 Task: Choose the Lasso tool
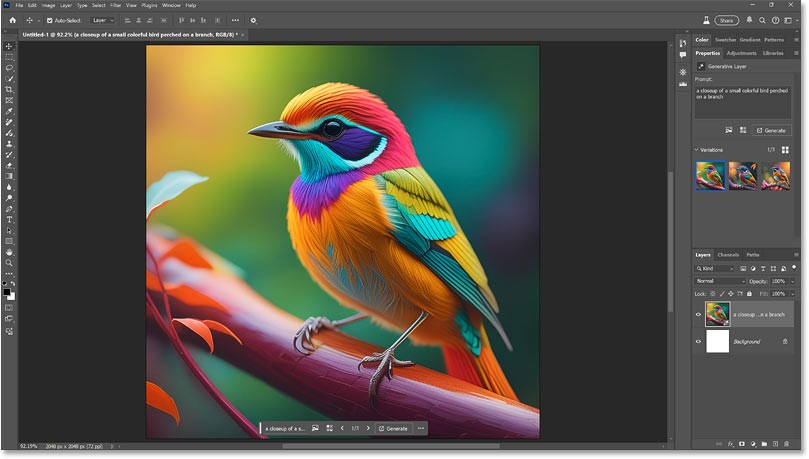pyautogui.click(x=9, y=68)
